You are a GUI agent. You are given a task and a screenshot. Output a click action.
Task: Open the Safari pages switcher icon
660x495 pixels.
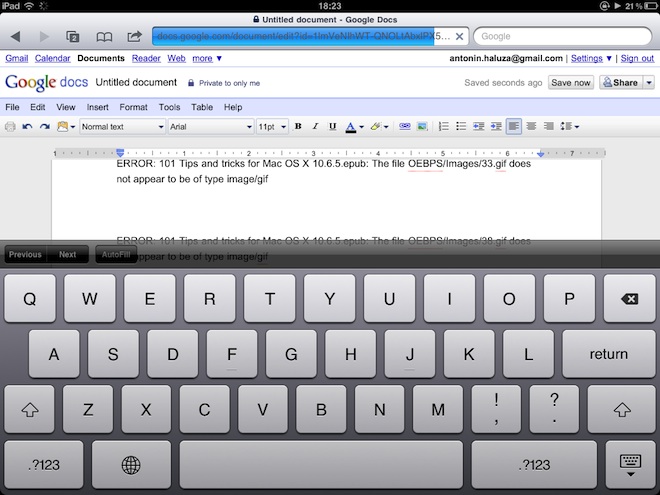pos(73,37)
